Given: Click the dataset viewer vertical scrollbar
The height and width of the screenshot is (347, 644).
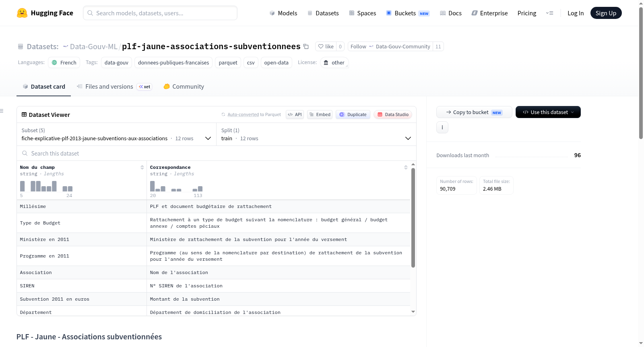Looking at the screenshot, I should (x=413, y=218).
